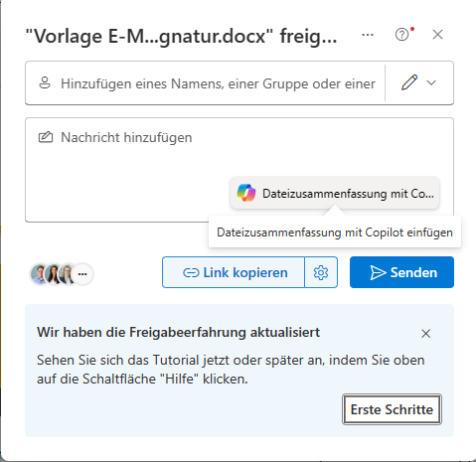Insert Dateizusammenfassung mit Copilot summary
The image size is (476, 462).
335,193
